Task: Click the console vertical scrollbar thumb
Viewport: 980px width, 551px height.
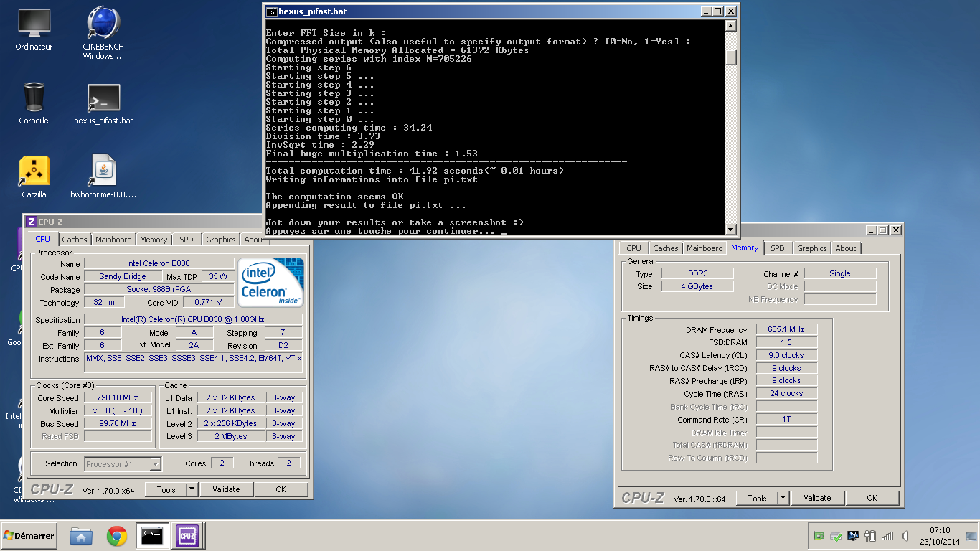Action: 731,57
